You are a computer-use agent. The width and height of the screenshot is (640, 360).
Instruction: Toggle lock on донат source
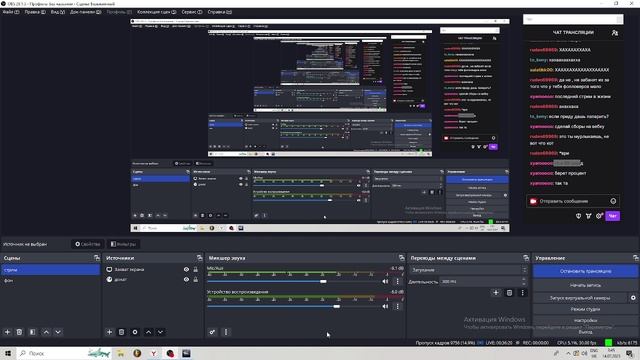196,280
